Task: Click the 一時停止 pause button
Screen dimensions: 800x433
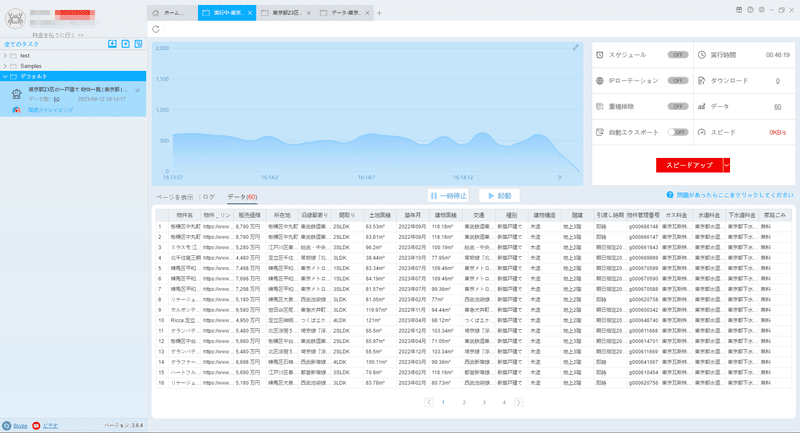Action: [448, 195]
